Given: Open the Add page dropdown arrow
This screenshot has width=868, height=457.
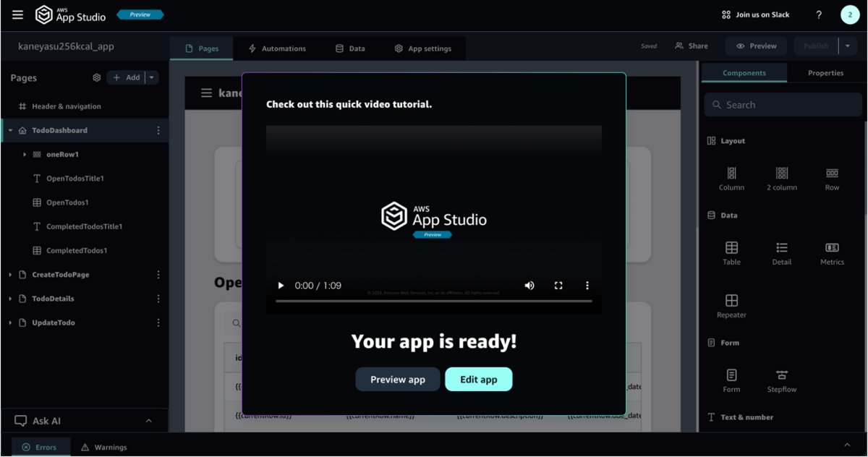Looking at the screenshot, I should click(152, 77).
